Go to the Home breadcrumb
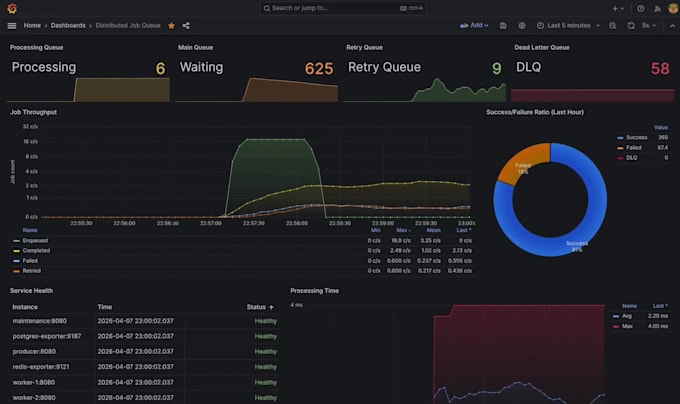Screen dimensions: 680x404 [x=32, y=26]
